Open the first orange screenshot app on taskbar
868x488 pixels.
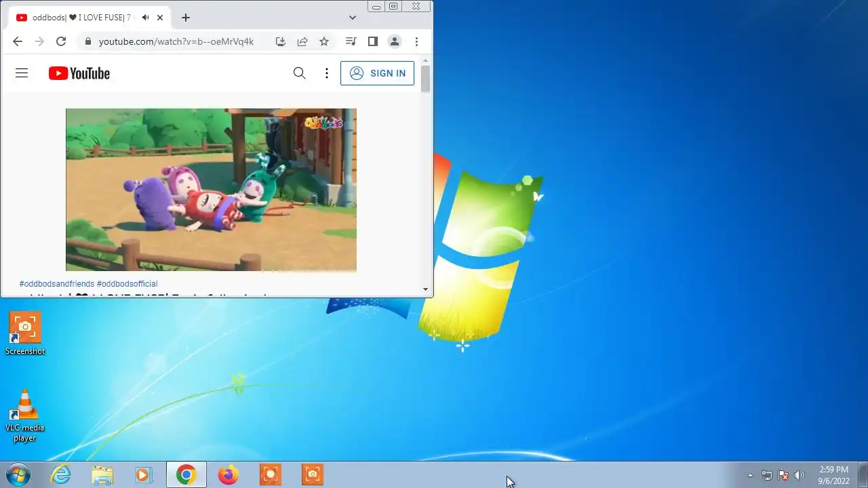[x=271, y=474]
